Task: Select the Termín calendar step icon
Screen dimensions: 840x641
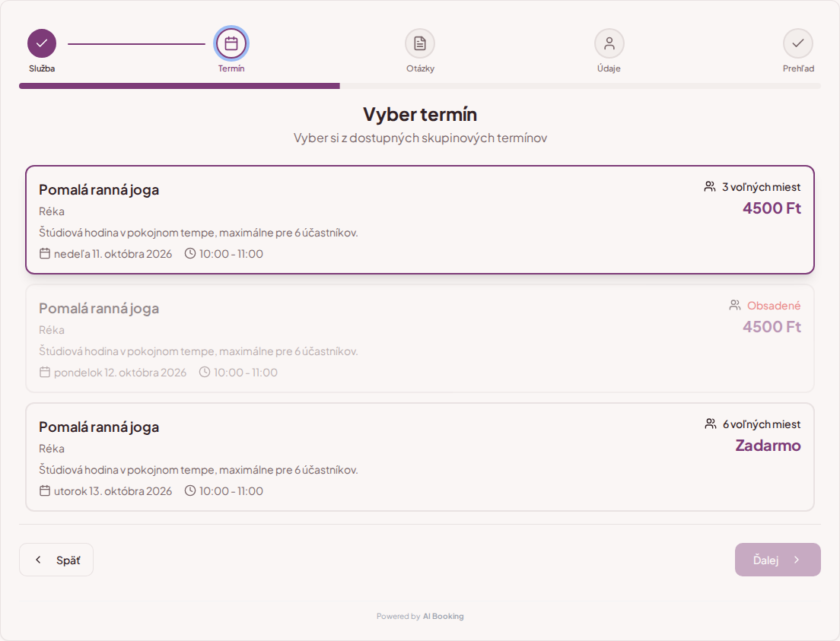Action: pyautogui.click(x=231, y=43)
